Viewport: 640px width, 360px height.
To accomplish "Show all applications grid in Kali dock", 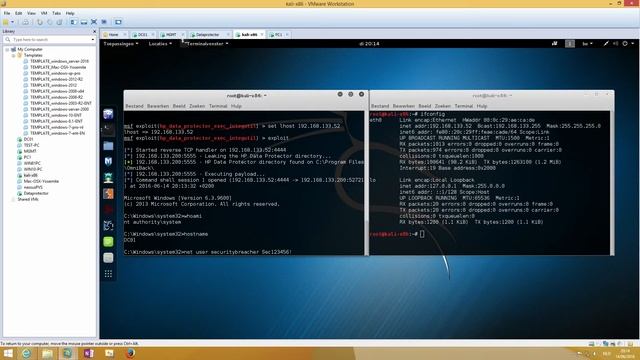I will pyautogui.click(x=108, y=274).
